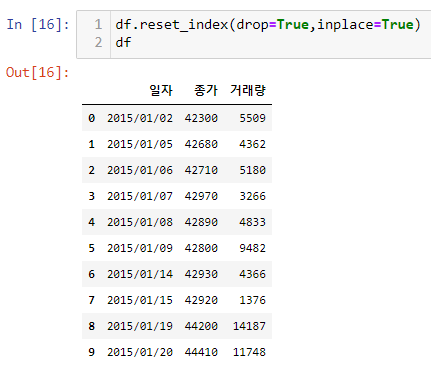Click closing price 42680
This screenshot has height=372, width=431.
[x=201, y=144]
